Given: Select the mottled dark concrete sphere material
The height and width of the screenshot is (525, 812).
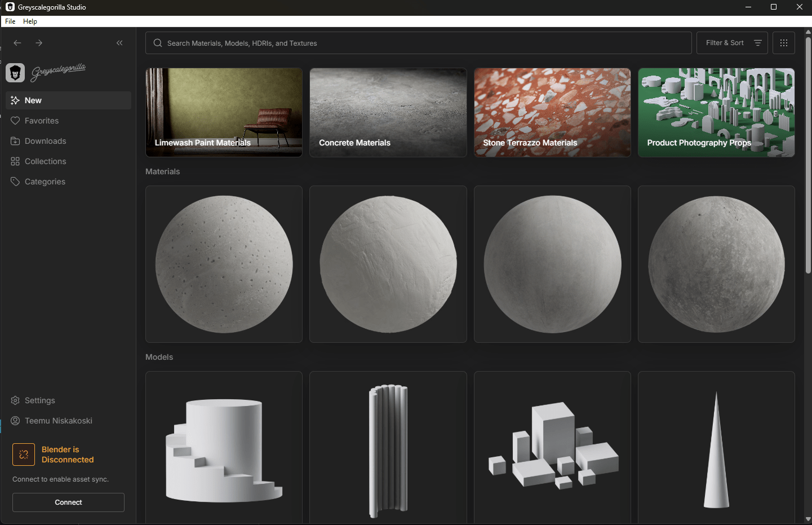Looking at the screenshot, I should point(716,264).
